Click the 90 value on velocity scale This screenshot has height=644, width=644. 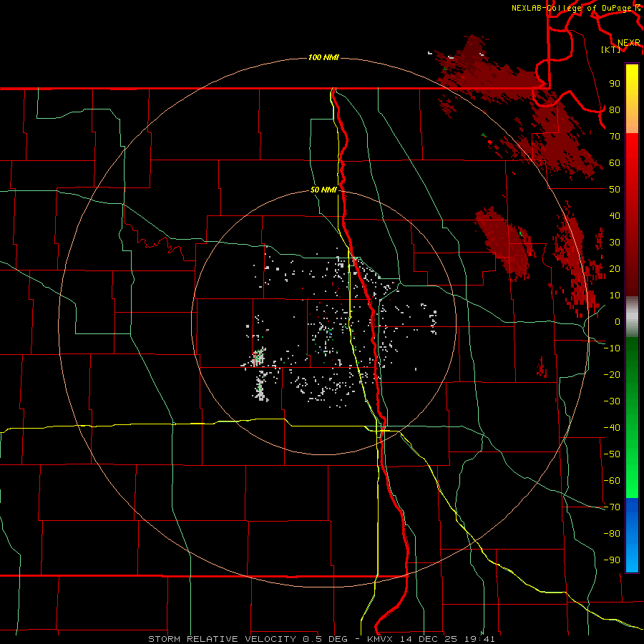pos(615,84)
